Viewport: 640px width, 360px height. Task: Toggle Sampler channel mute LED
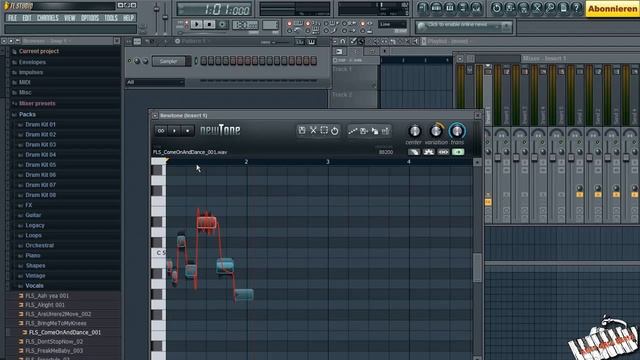coord(130,61)
